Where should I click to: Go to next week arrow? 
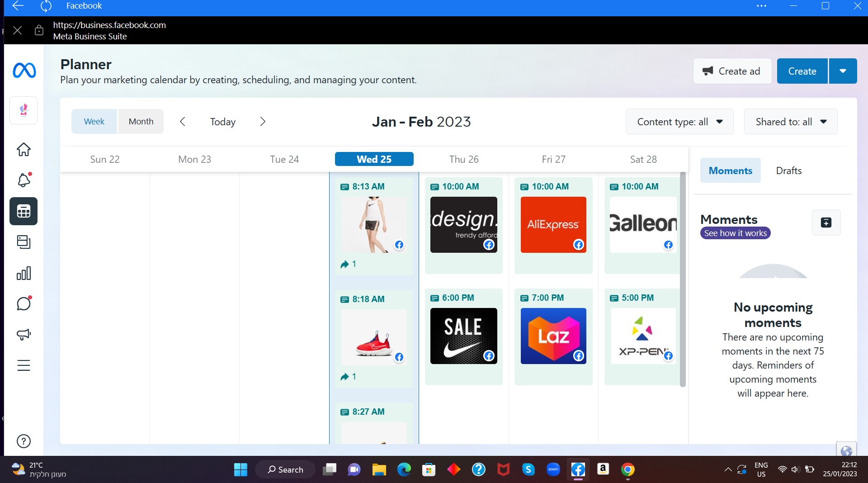263,121
